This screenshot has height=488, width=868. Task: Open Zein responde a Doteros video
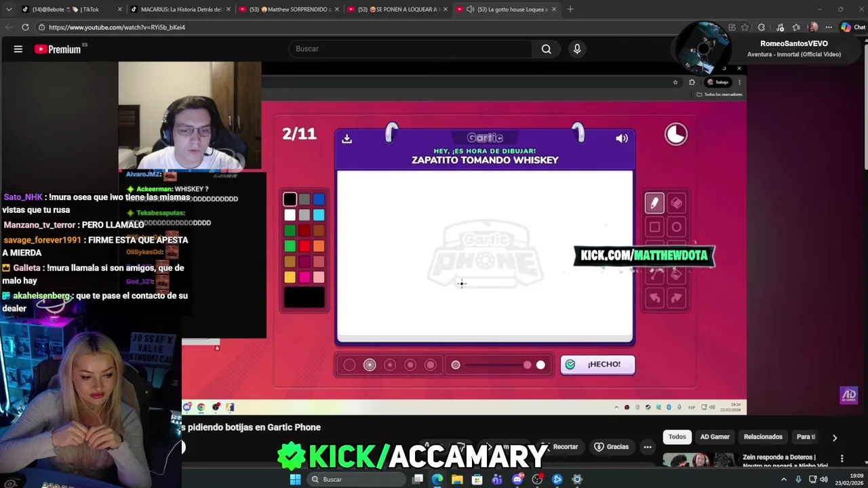click(785, 462)
